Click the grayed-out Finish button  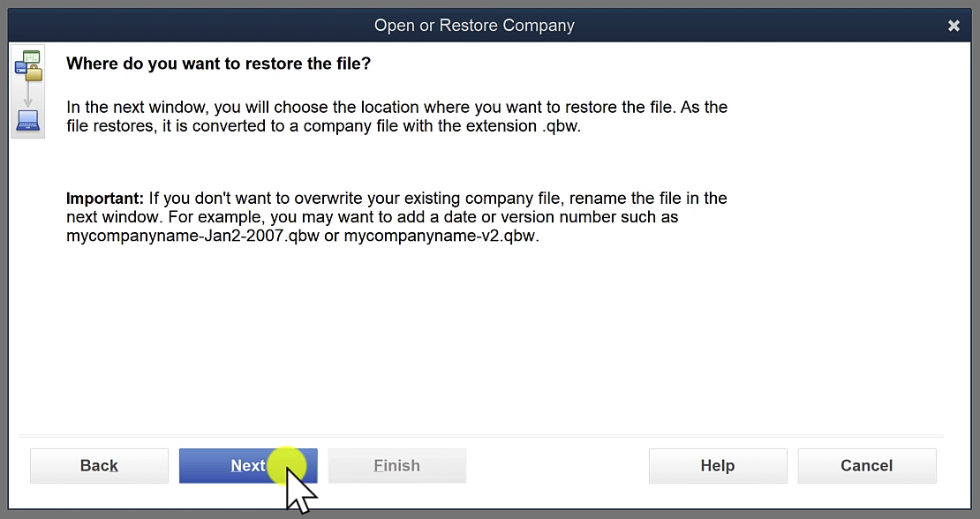tap(397, 466)
